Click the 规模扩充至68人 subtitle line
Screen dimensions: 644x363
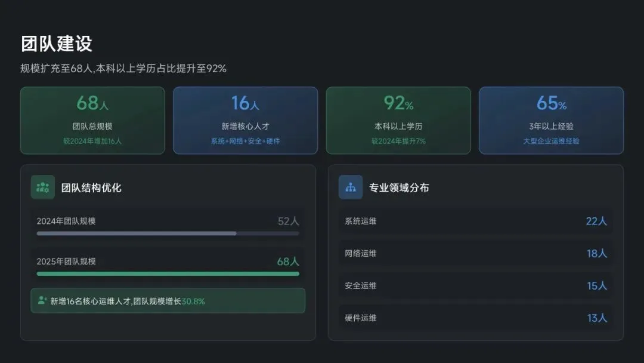point(123,69)
